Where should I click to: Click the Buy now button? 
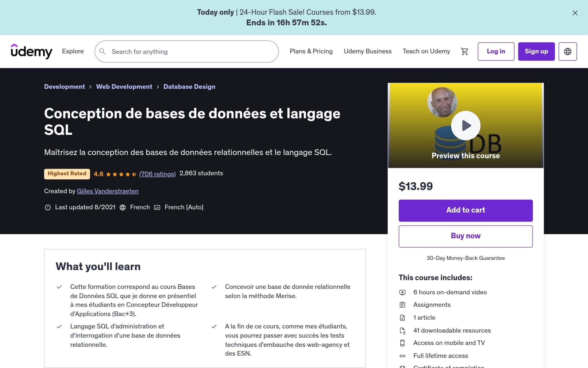[466, 236]
